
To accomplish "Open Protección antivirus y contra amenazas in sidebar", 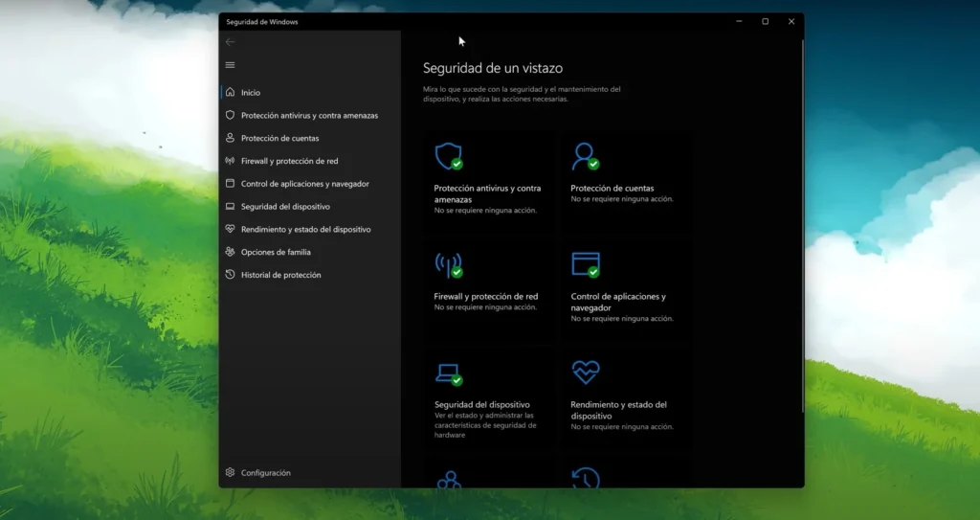I will tap(311, 115).
